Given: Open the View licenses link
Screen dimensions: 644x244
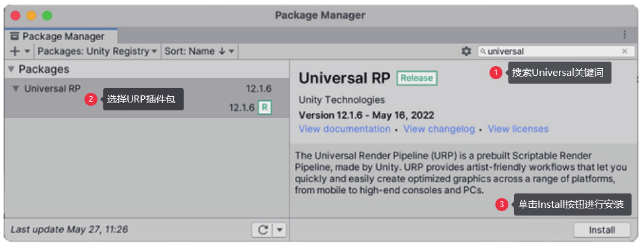Looking at the screenshot, I should click(518, 129).
